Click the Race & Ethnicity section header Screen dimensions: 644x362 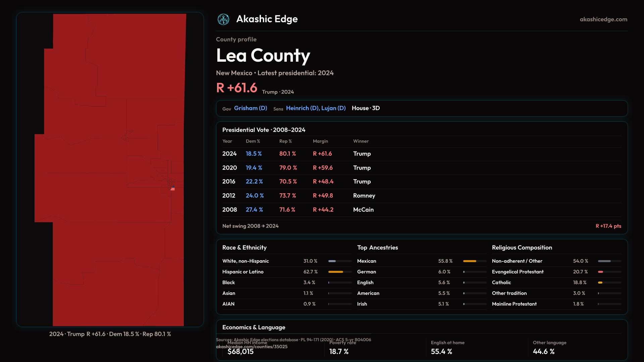point(244,248)
